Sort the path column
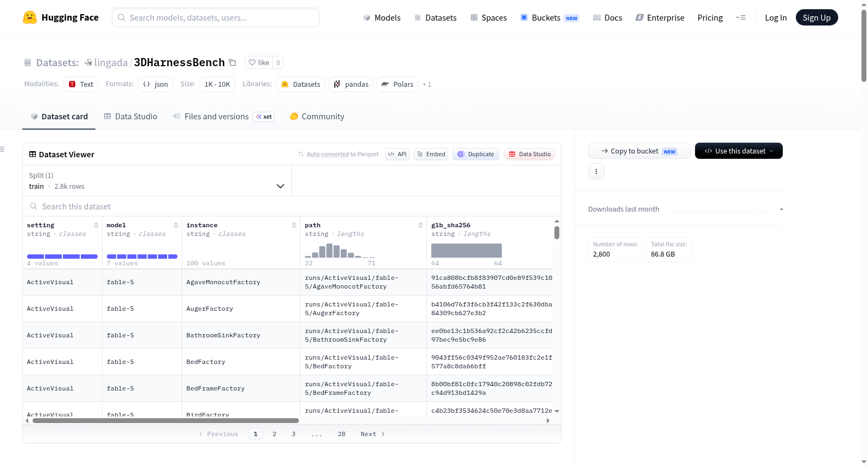 pos(420,225)
